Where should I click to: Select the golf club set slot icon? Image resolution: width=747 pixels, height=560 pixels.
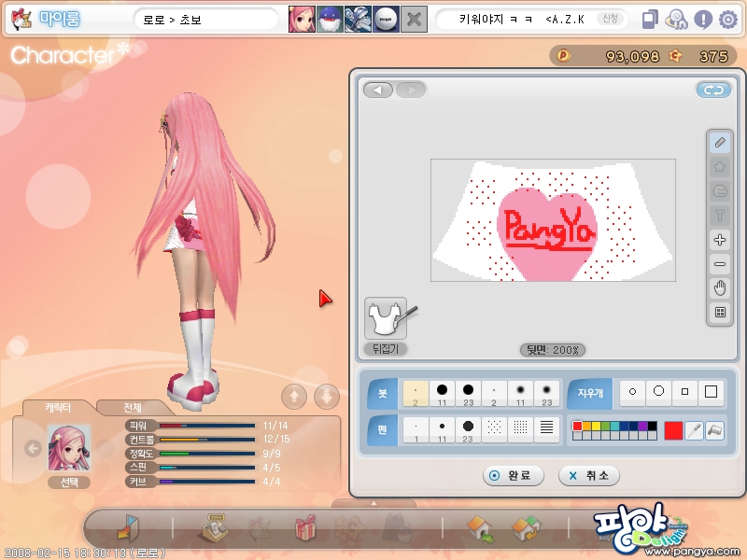click(x=358, y=19)
